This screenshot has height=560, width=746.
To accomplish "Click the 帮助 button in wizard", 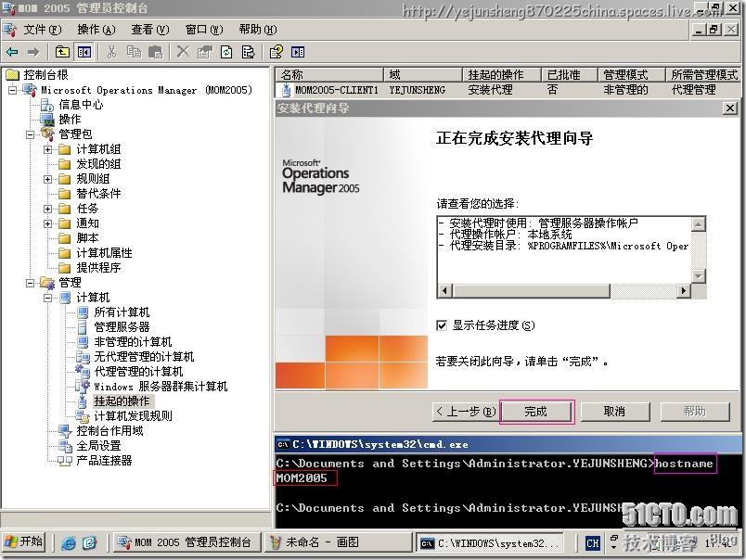I will click(695, 412).
